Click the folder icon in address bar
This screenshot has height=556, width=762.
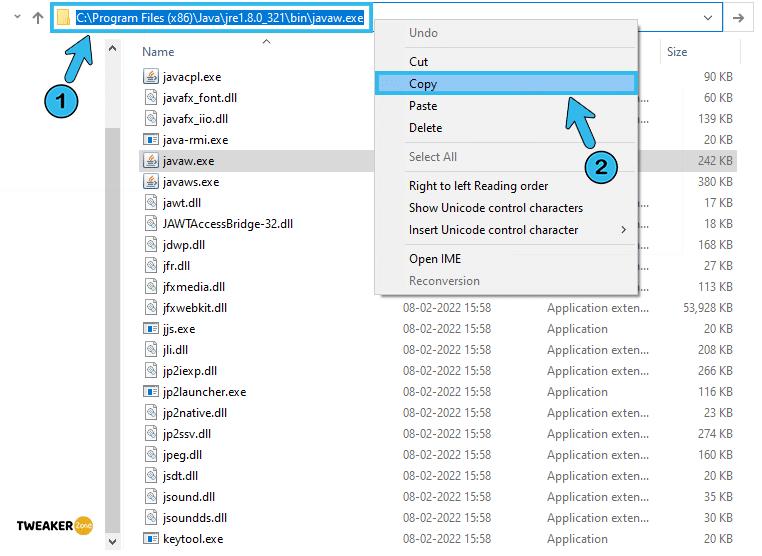click(63, 17)
